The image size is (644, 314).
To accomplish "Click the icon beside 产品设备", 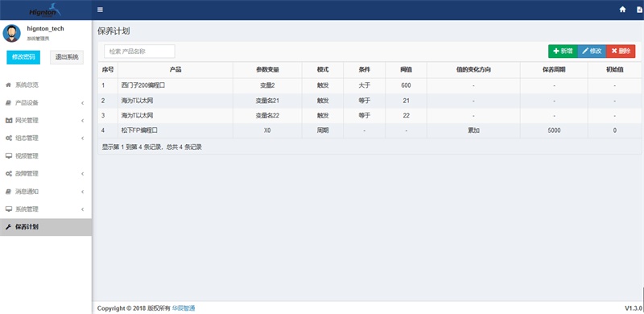I will [x=8, y=103].
